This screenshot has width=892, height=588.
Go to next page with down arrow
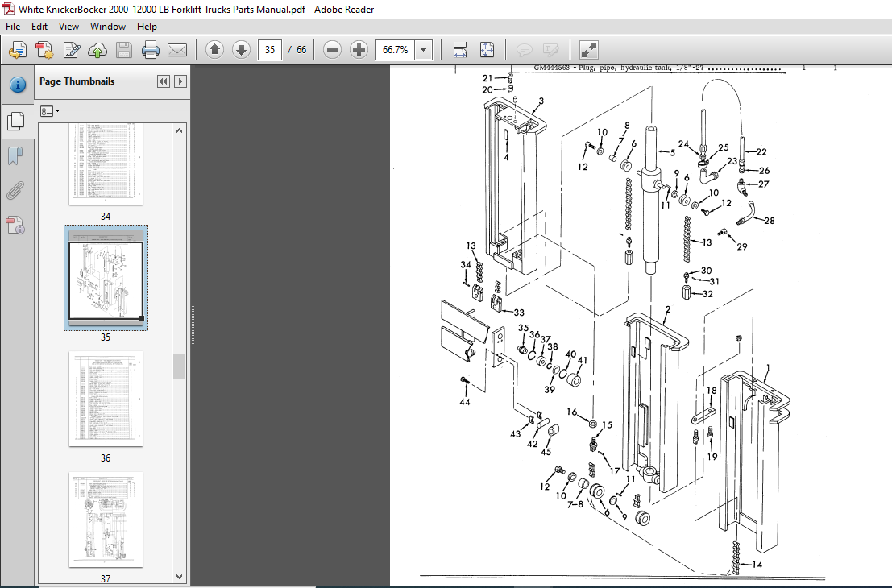(241, 50)
